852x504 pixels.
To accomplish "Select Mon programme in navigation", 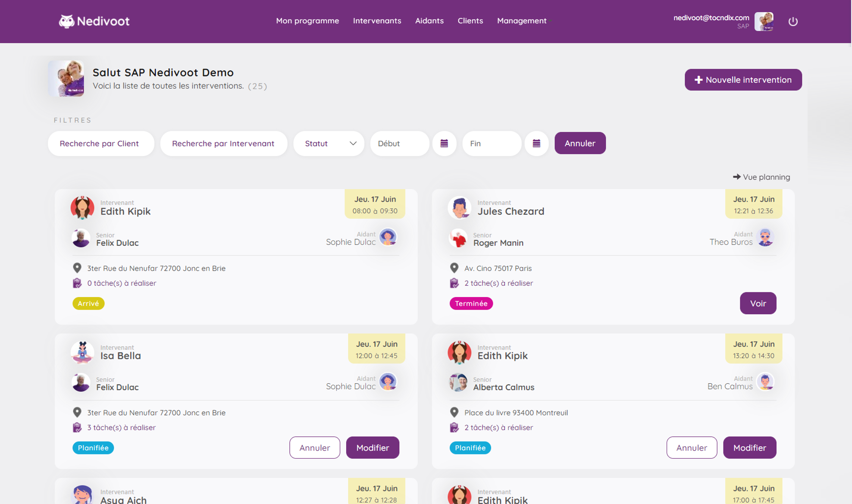I will point(307,21).
